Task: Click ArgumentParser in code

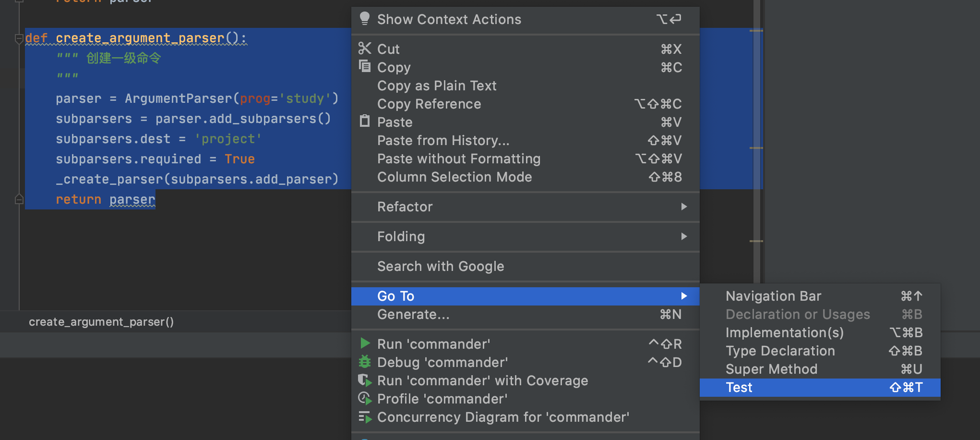Action: click(179, 98)
